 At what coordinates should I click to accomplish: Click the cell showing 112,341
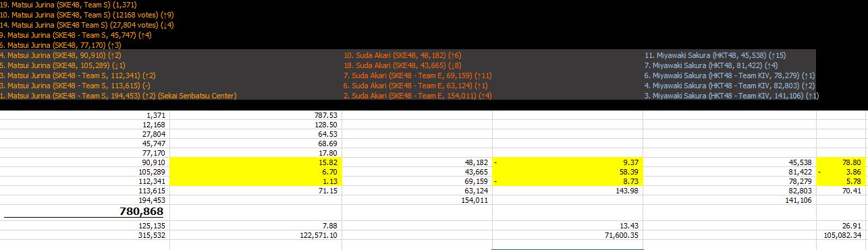point(85,181)
